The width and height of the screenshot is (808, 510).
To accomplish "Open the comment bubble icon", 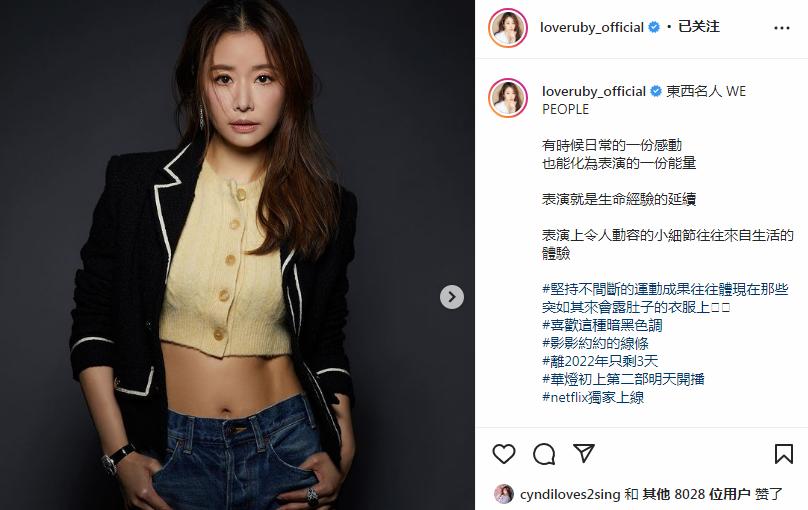I will (x=544, y=454).
